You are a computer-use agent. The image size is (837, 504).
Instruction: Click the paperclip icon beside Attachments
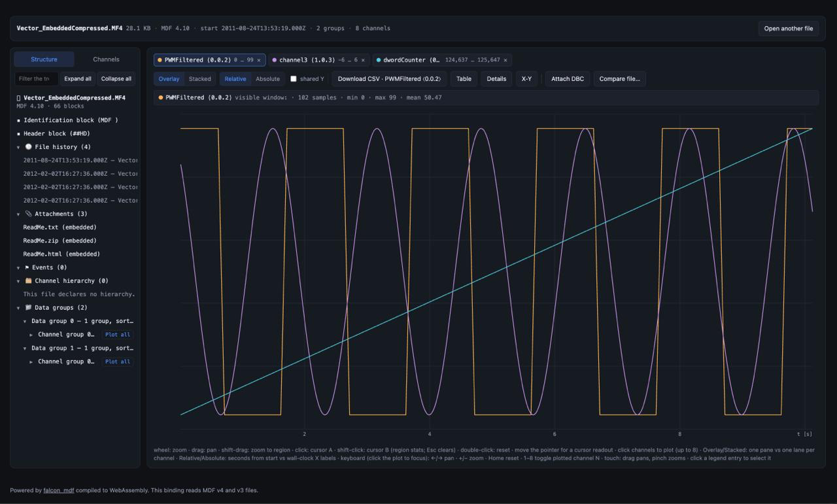pyautogui.click(x=28, y=214)
